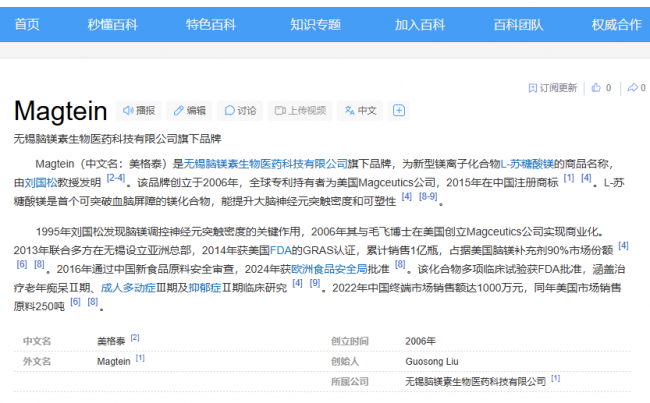Click the subtitle 无锡脑镁素生物医药科技有限公司旗下品牌
Viewport: 650px width, 403px height.
click(117, 139)
